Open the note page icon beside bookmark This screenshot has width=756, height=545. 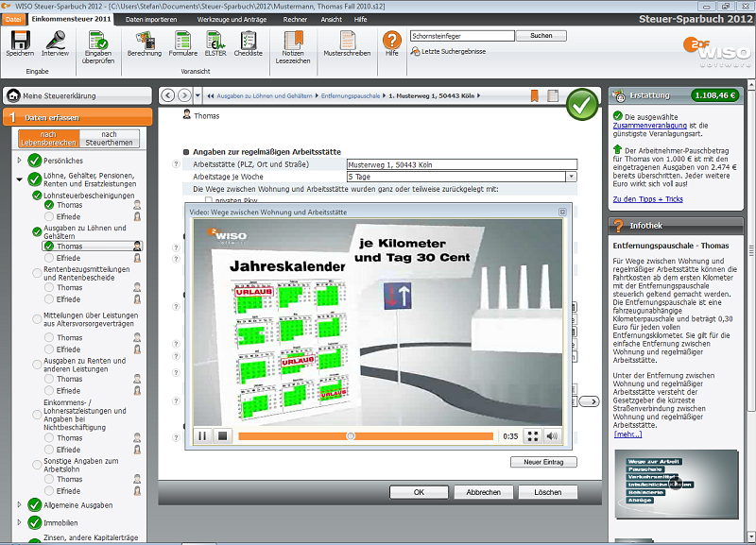tap(553, 95)
